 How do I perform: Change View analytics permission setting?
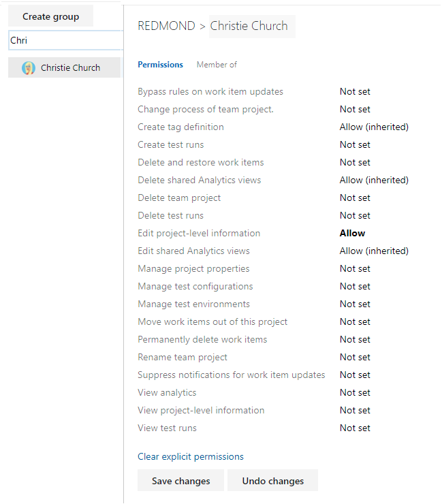click(x=355, y=392)
